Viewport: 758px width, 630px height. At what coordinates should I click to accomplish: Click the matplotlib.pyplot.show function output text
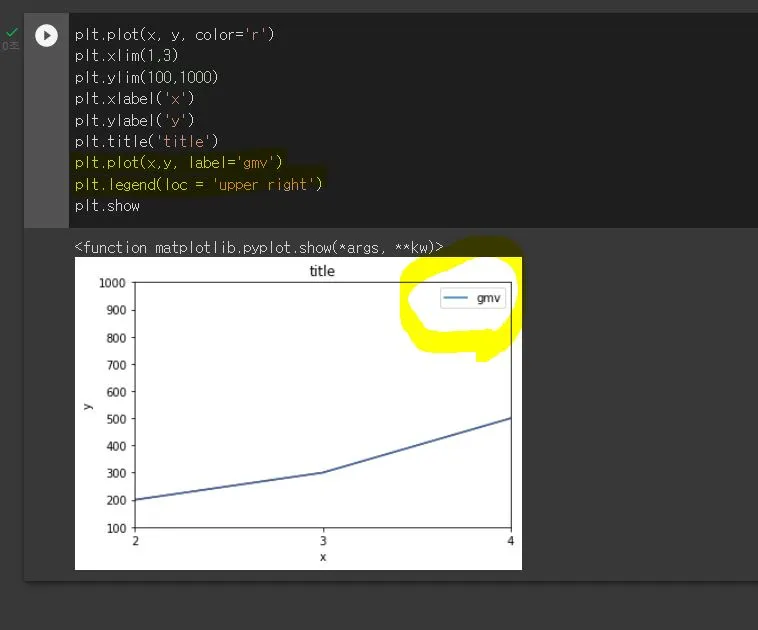pos(259,248)
